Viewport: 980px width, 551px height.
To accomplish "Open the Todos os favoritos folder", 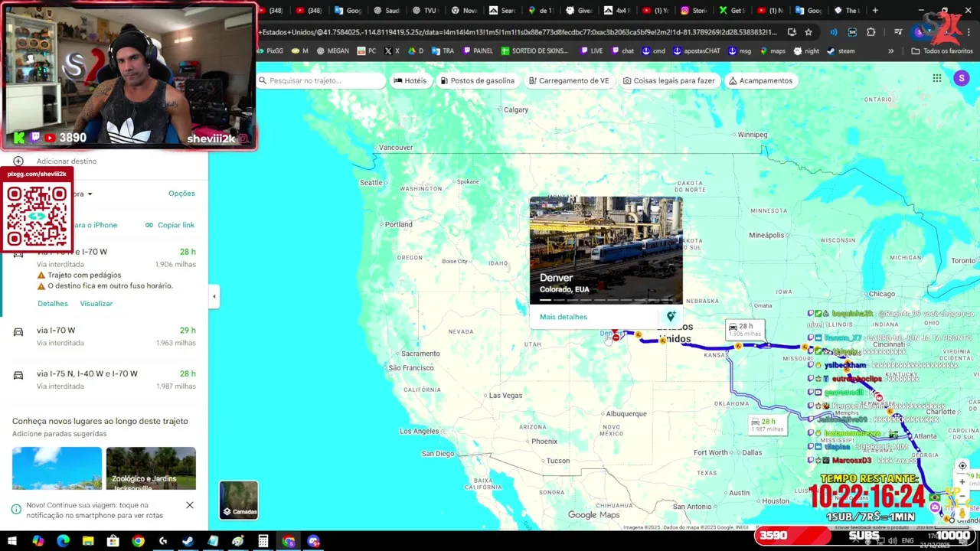I will point(942,51).
